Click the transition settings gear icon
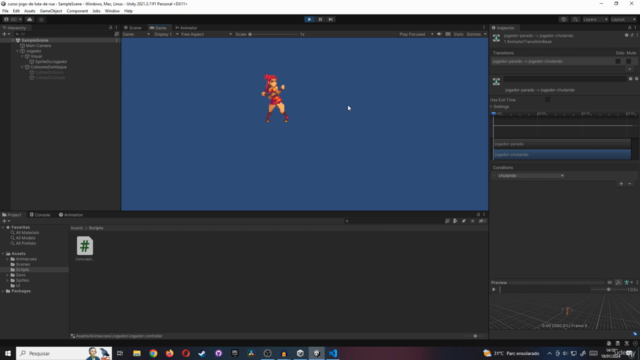Viewport: 640px width, 360px height. pos(636,79)
